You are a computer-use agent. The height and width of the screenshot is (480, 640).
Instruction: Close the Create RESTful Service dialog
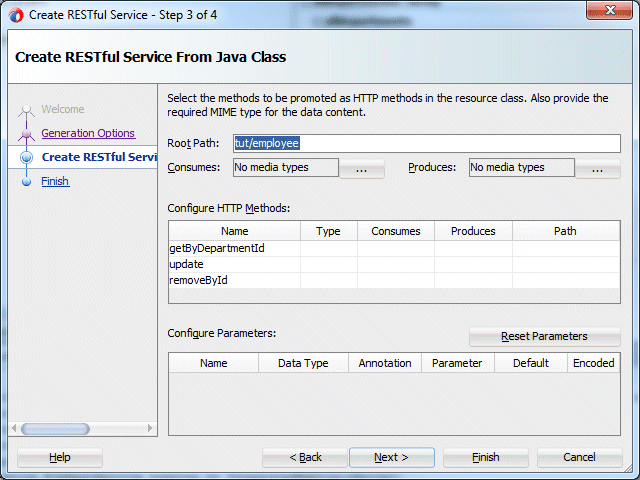click(609, 10)
